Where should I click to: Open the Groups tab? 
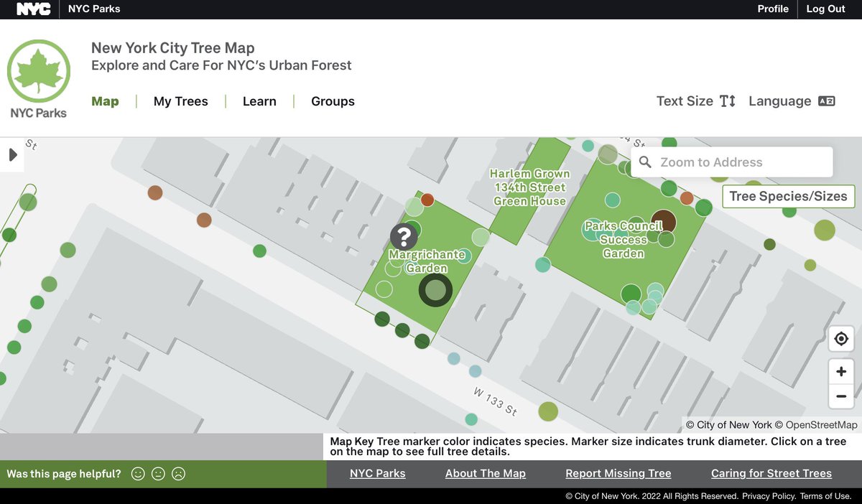(x=333, y=101)
